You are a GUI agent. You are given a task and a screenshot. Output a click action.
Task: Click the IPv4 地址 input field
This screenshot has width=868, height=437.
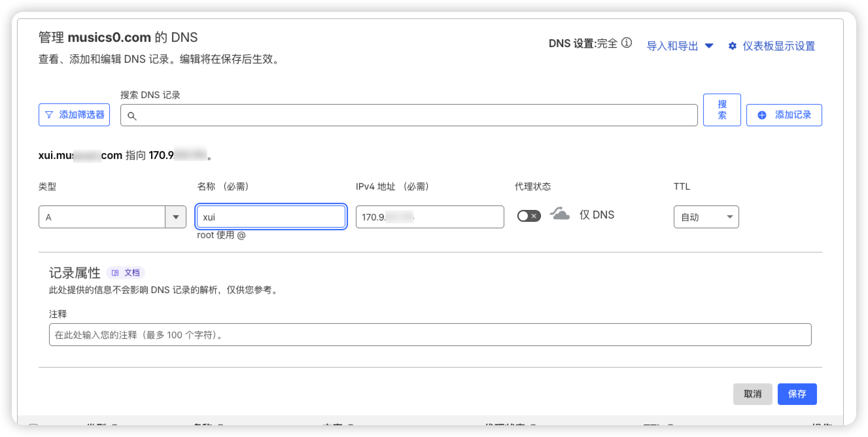coord(429,217)
